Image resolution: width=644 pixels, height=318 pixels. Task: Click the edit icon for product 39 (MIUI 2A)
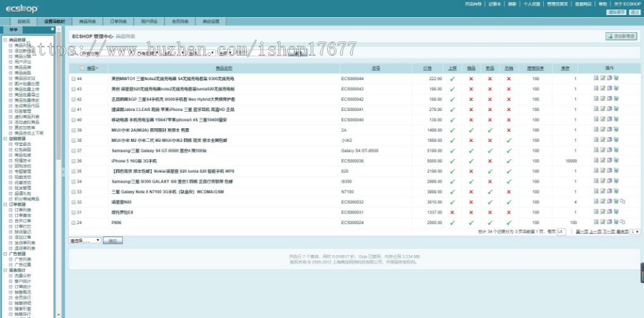pyautogui.click(x=602, y=130)
